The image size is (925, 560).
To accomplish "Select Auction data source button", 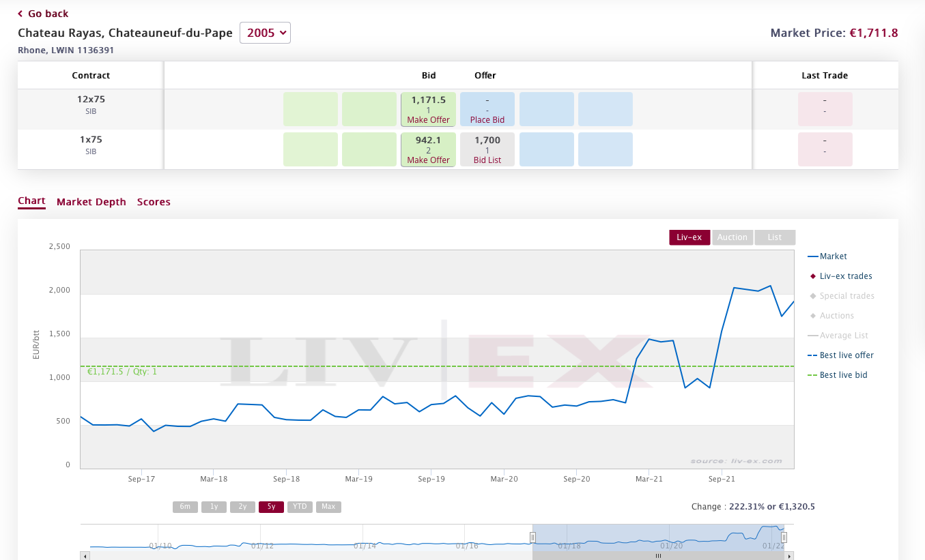I will pyautogui.click(x=732, y=237).
